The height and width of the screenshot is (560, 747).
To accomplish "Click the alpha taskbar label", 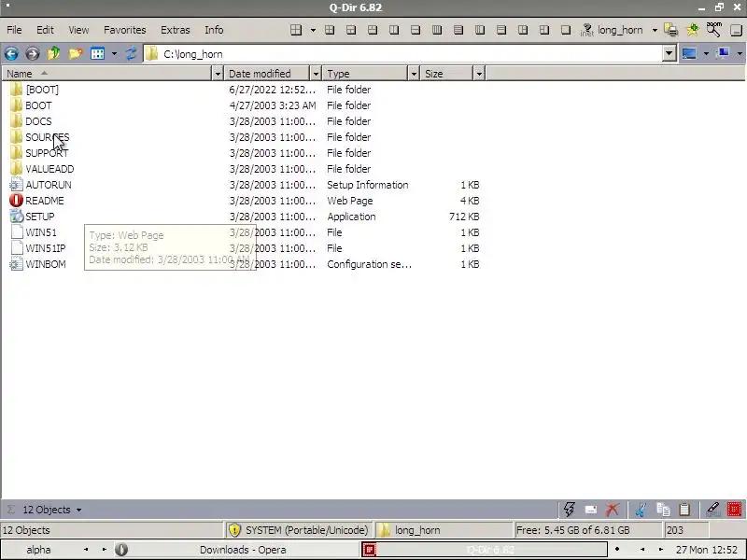I will (38, 550).
